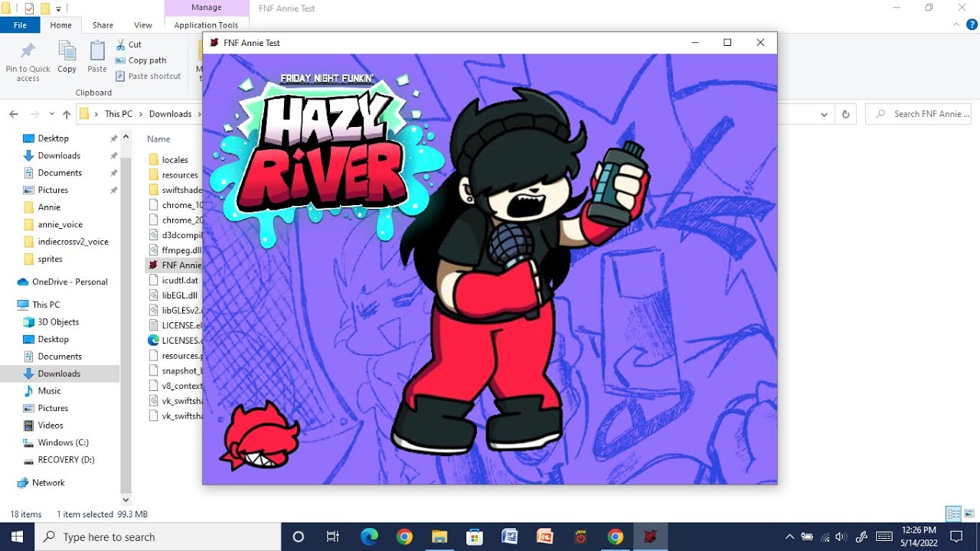
Task: Select RECOVERY (D:) drive
Action: (x=66, y=460)
